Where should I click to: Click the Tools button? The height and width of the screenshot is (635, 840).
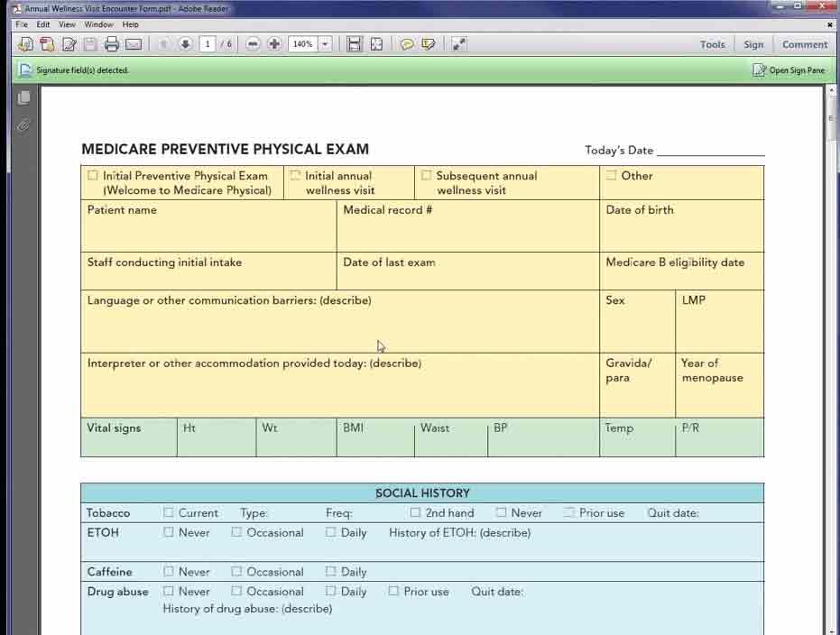click(712, 44)
